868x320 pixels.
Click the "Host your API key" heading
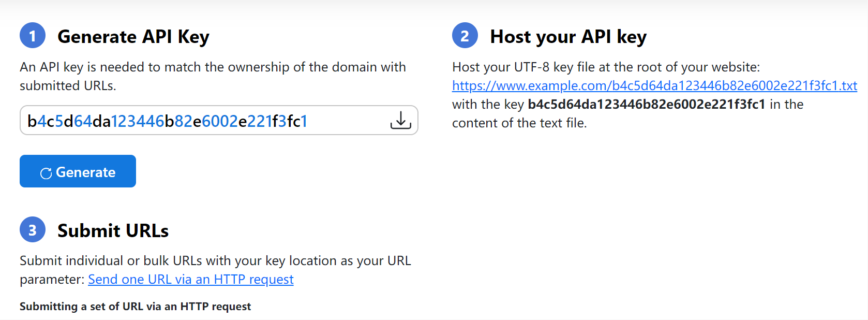pos(568,37)
